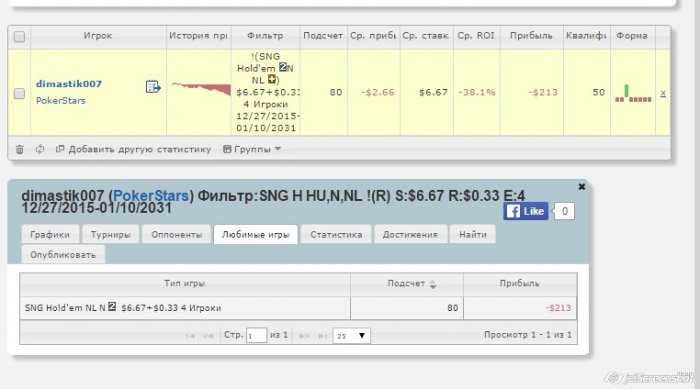The height and width of the screenshot is (389, 700).
Task: Click Добавить другую статистику
Action: pos(133,149)
